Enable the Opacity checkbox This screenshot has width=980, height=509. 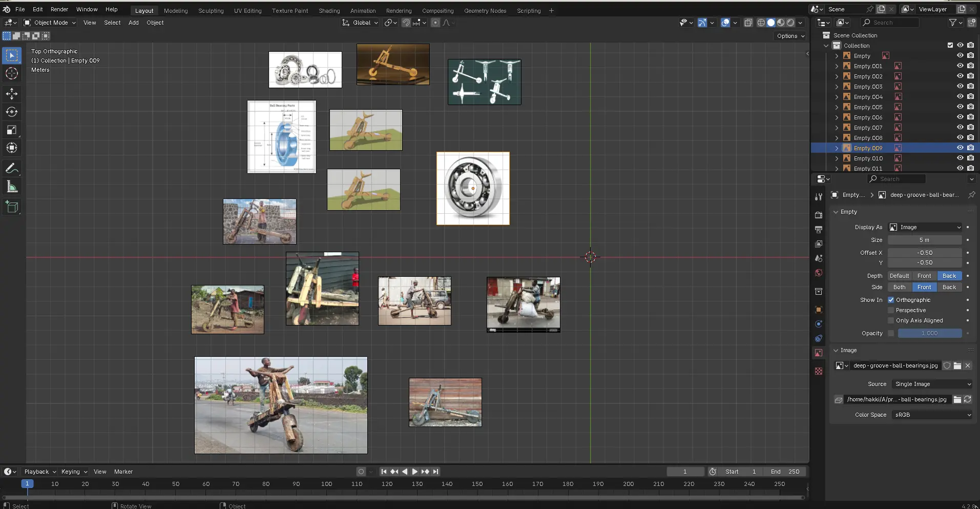(891, 333)
